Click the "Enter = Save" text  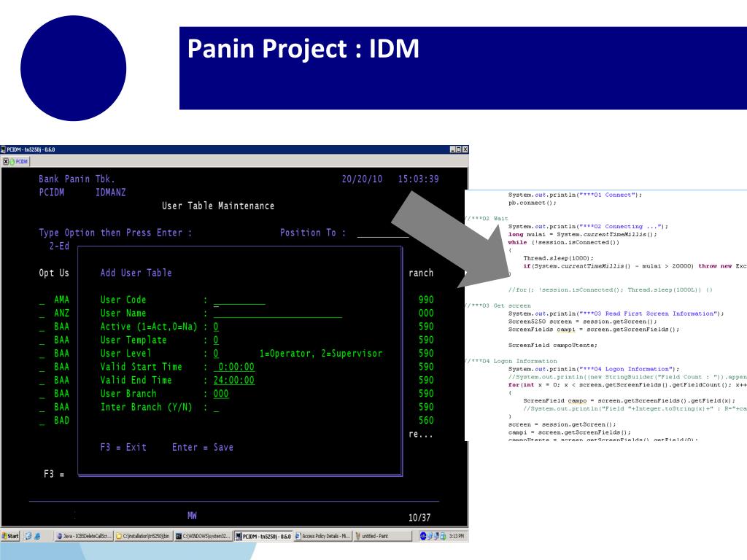click(x=203, y=447)
